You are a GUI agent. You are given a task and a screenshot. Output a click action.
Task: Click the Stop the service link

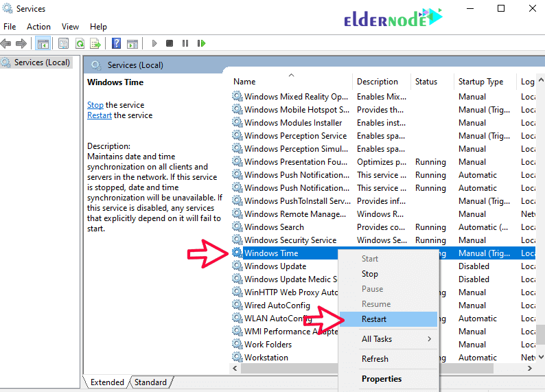[x=95, y=105]
